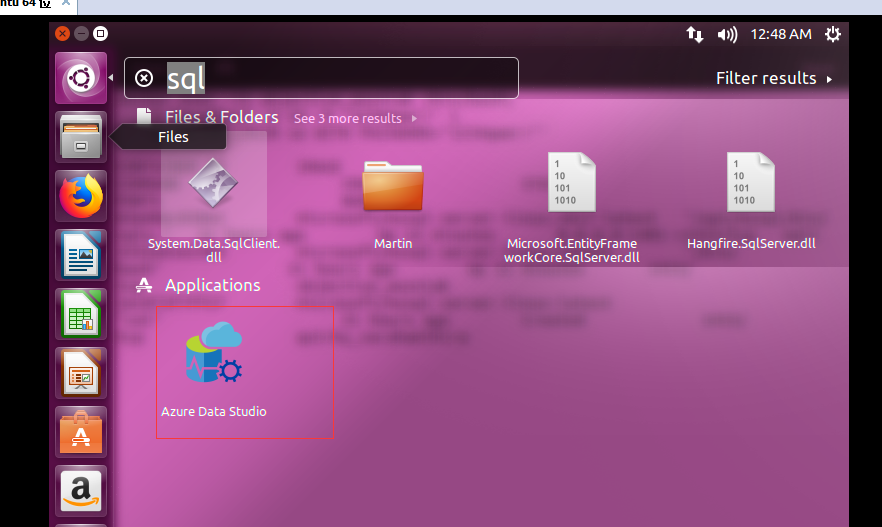Click the Martin folder name label
The width and height of the screenshot is (882, 527).
click(393, 244)
